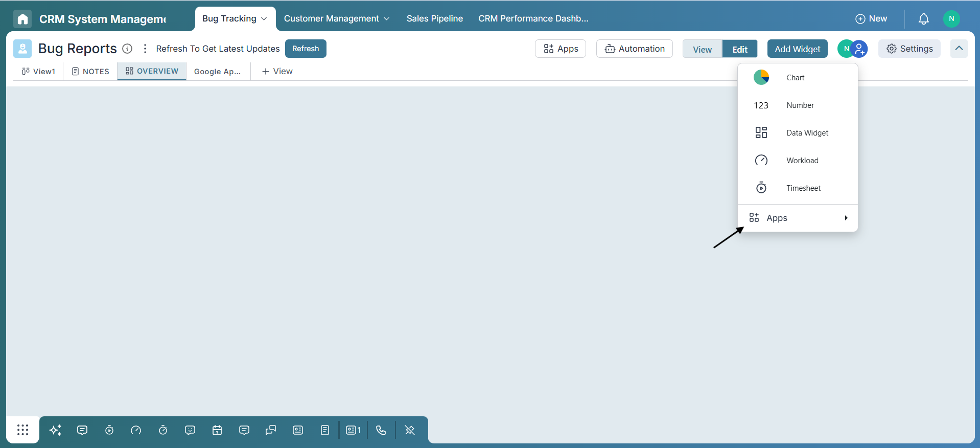Switch to the NOTES tab
980x448 pixels.
90,72
